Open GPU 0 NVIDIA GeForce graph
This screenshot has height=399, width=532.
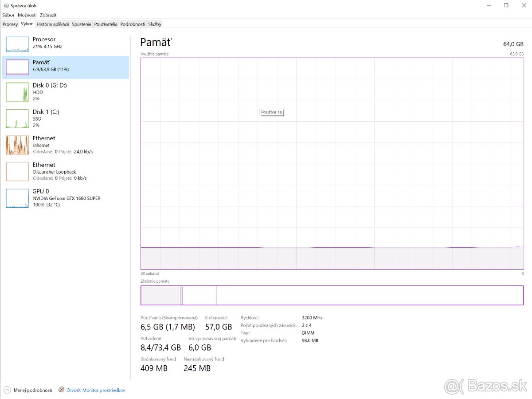coord(17,198)
